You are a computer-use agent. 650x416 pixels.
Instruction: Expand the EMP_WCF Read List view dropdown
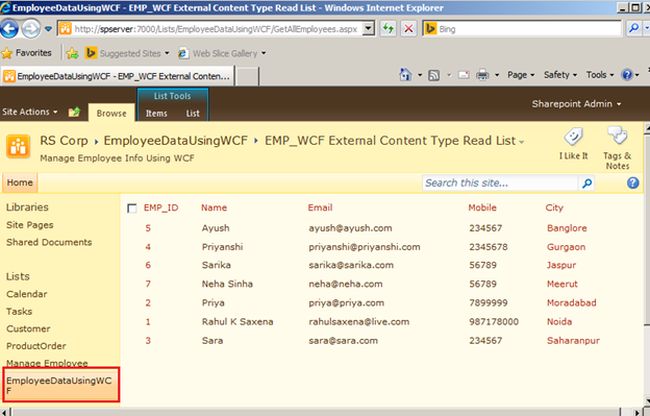coord(521,142)
